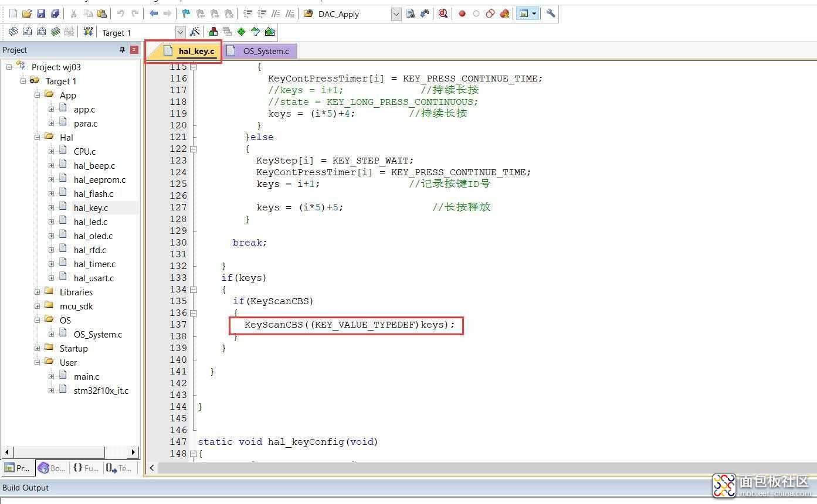The image size is (817, 504).
Task: Save all files icon
Action: point(55,13)
